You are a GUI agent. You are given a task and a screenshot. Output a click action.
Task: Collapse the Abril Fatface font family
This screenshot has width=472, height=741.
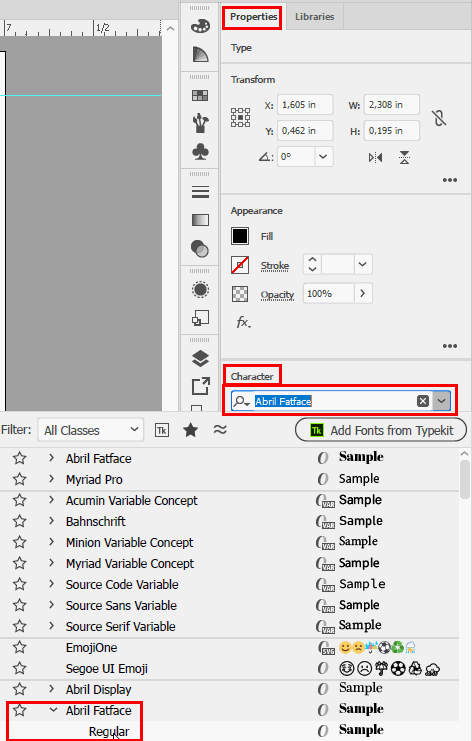tap(53, 710)
